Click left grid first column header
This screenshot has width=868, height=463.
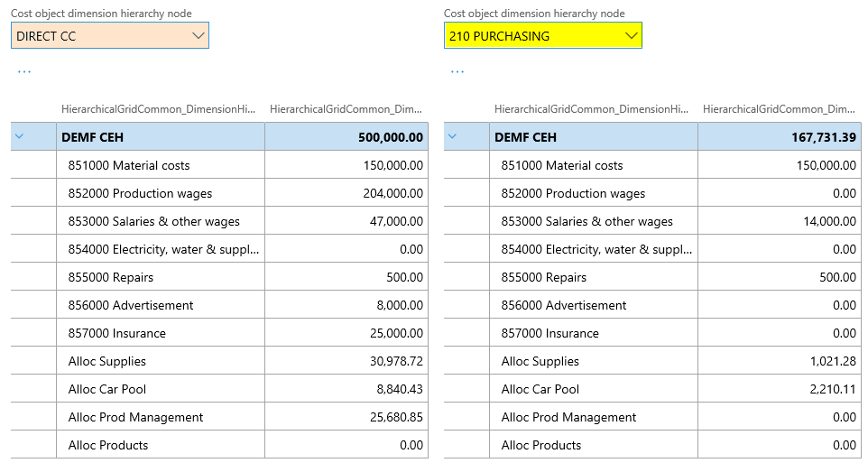(x=159, y=109)
